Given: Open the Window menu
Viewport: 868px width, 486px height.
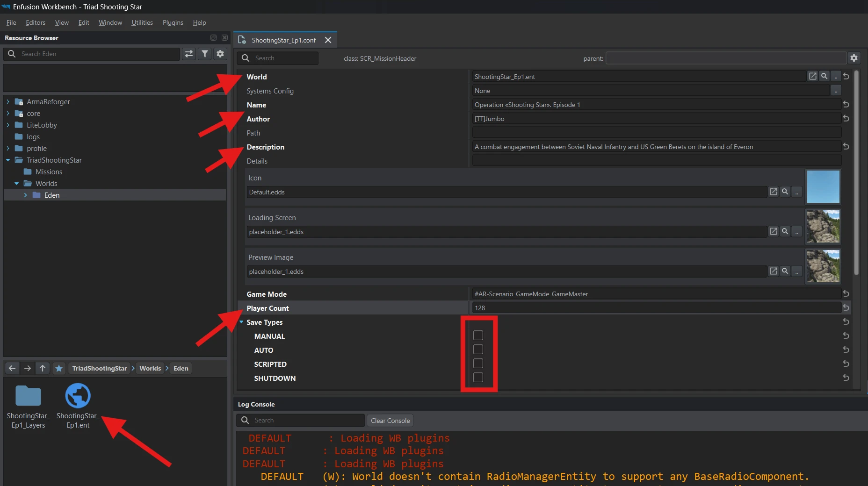Looking at the screenshot, I should 110,22.
